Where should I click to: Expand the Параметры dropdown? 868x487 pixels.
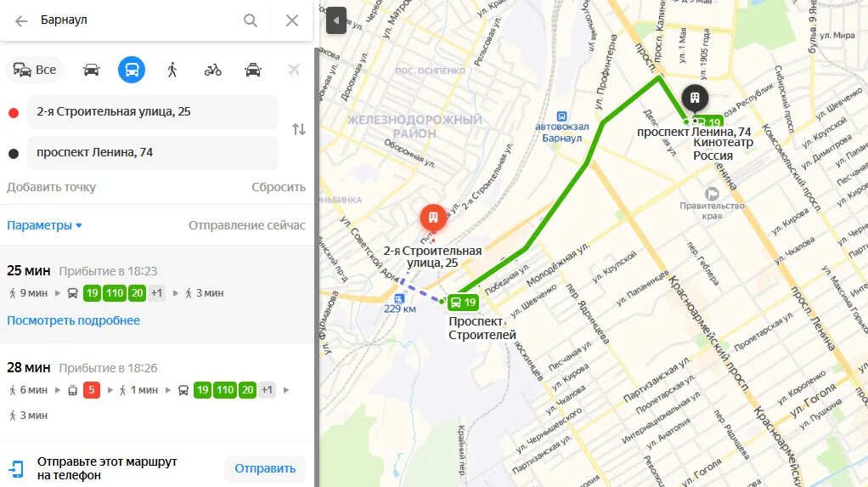pyautogui.click(x=44, y=225)
